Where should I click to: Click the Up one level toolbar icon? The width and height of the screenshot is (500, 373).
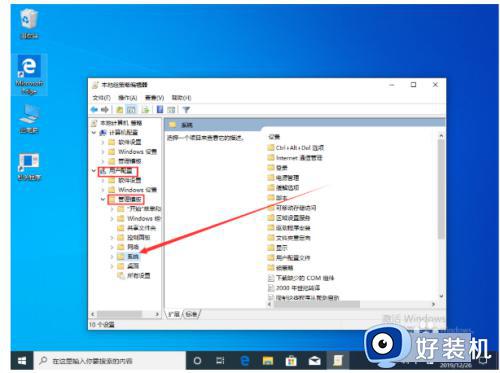(119, 110)
